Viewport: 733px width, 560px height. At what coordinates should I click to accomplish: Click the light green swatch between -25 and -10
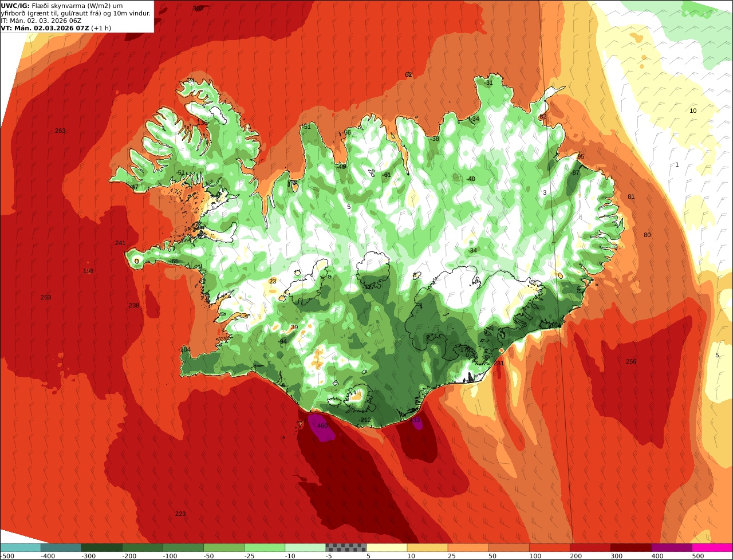[265, 547]
